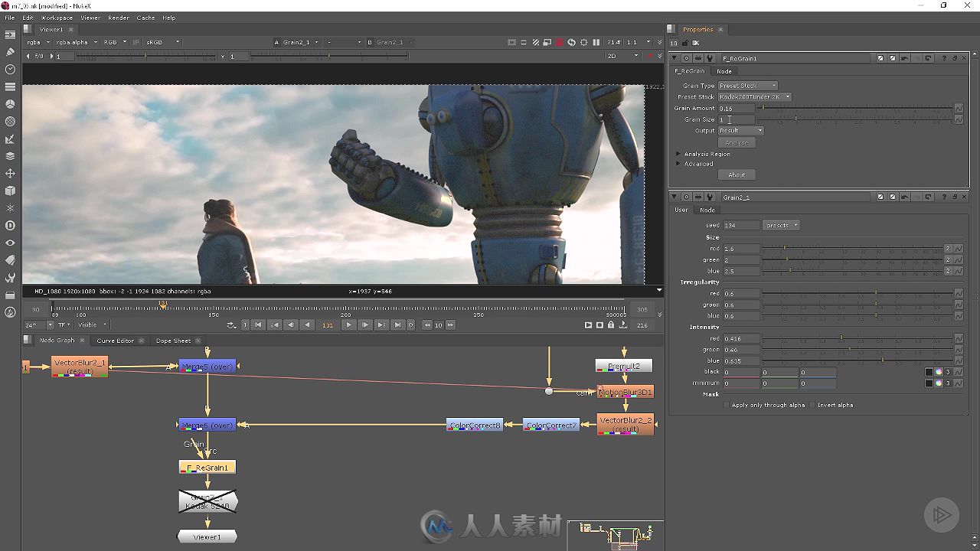Open the Deep nodes D icon

coord(10,226)
